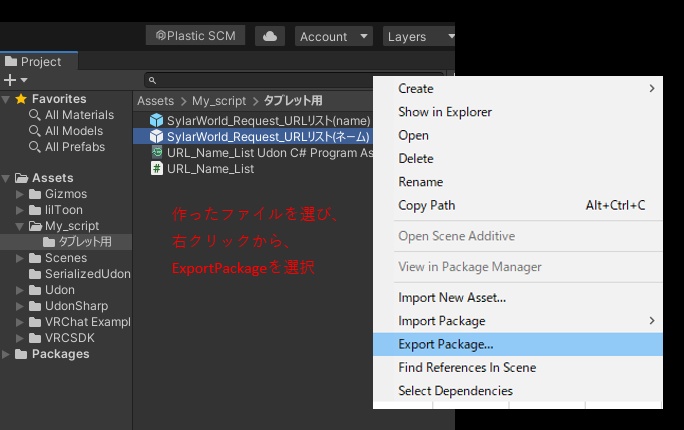Click the lilToon folder icon
The image size is (684, 430).
coord(35,210)
